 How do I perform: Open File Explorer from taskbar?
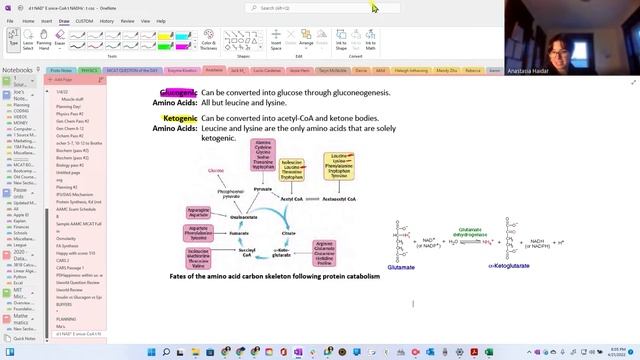[196, 352]
